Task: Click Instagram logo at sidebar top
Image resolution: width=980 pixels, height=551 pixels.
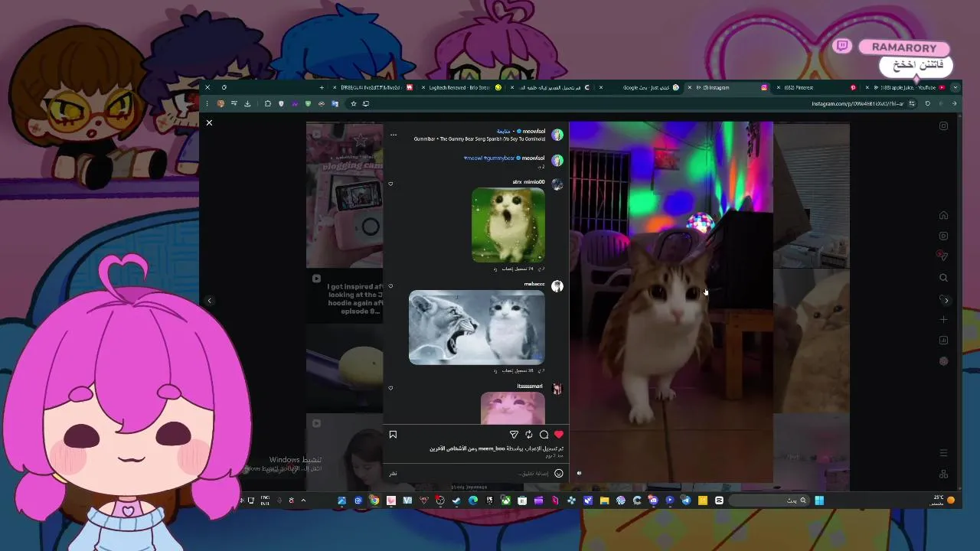Action: click(x=943, y=126)
